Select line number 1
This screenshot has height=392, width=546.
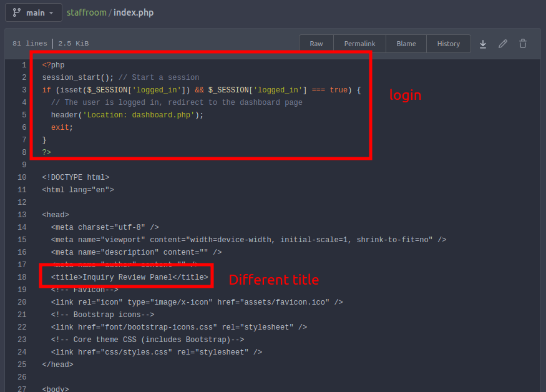click(x=24, y=65)
